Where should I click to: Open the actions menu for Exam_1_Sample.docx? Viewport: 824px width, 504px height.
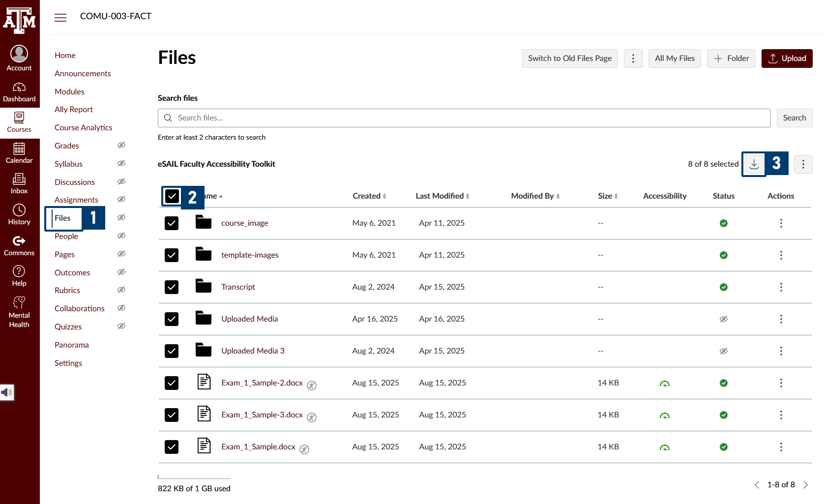pyautogui.click(x=781, y=447)
